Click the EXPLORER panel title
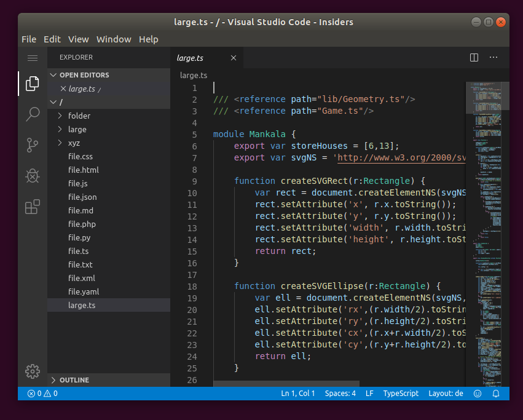Viewport: 523px width, 420px height. click(x=76, y=57)
